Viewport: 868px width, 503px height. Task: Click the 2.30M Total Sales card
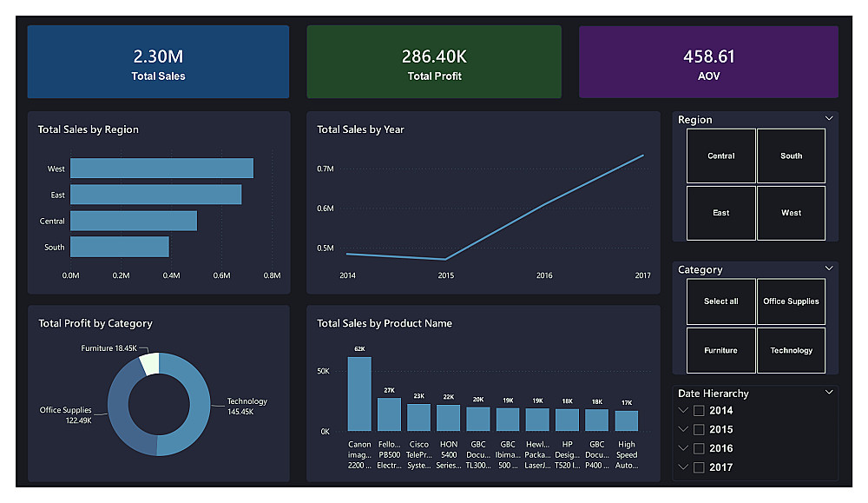pos(158,62)
